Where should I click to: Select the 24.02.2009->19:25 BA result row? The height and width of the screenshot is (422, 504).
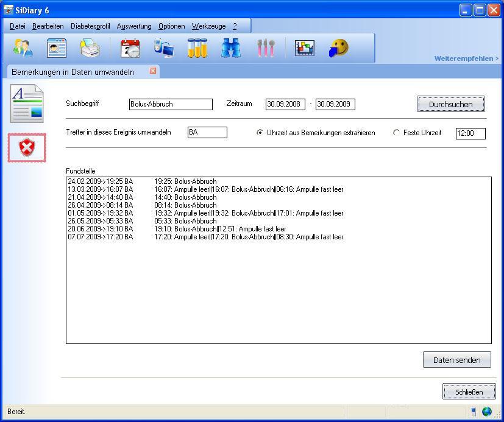(x=279, y=181)
